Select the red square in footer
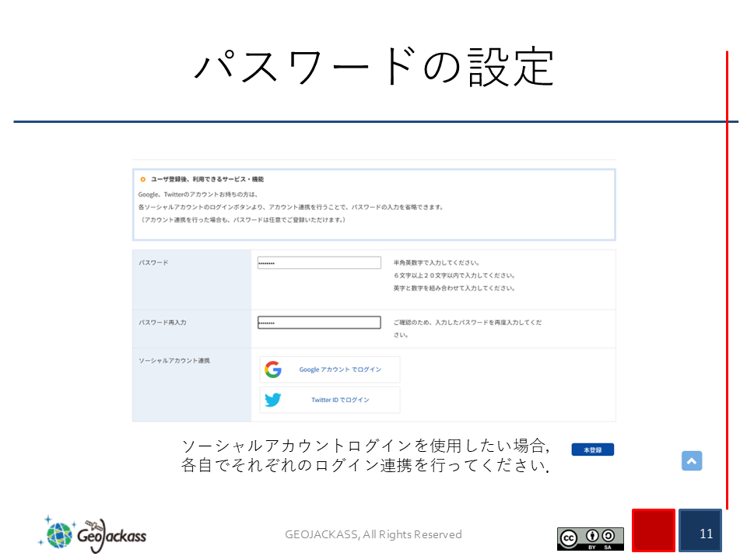 [x=653, y=530]
